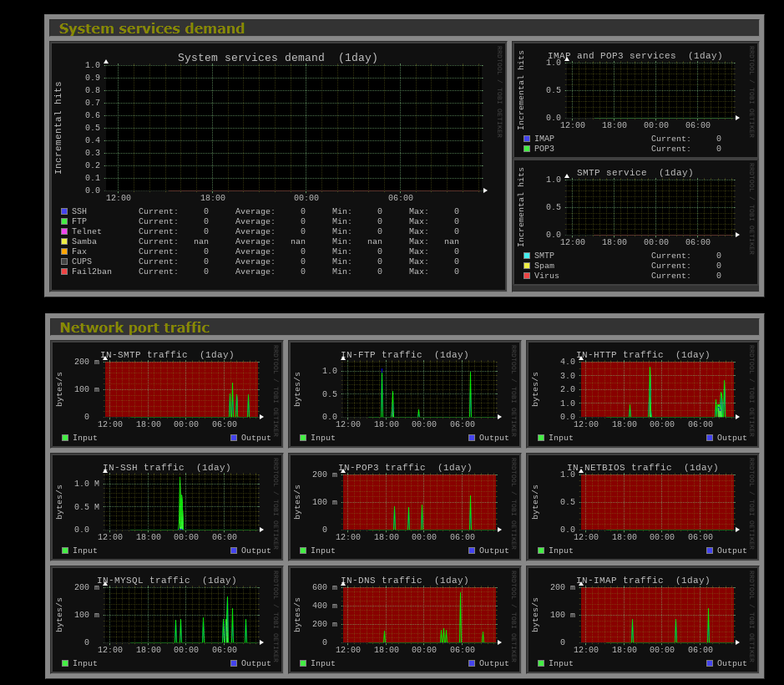Click the green POP3 legend swatch
The width and height of the screenshot is (784, 685).
click(527, 149)
